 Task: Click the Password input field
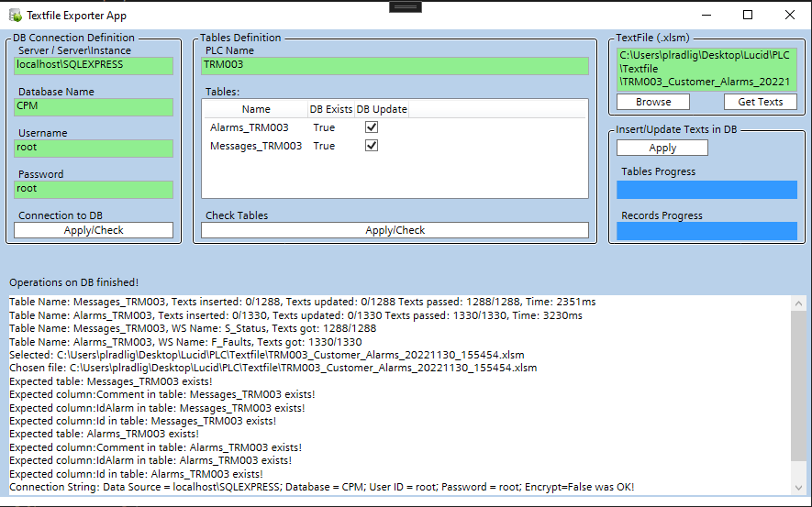(94, 190)
